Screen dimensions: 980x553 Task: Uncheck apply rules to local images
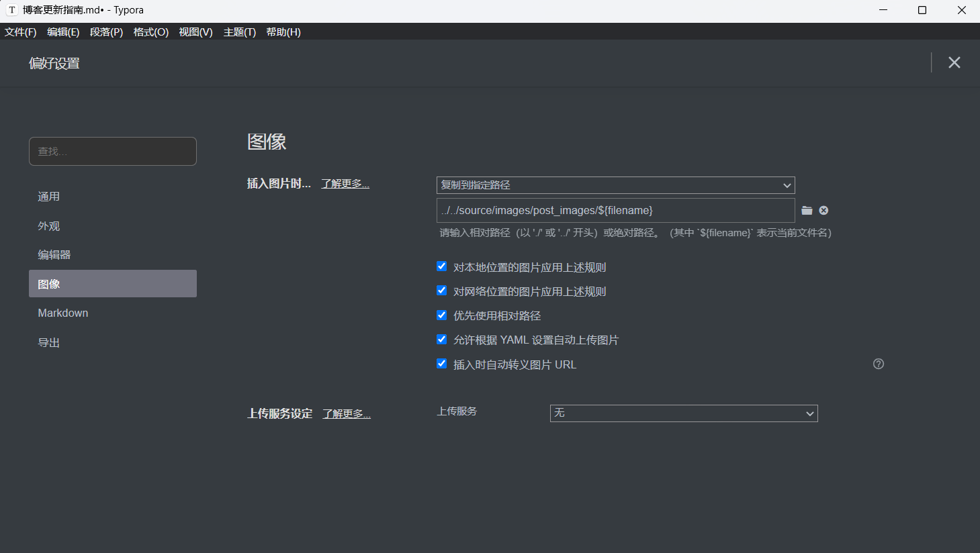(x=441, y=266)
